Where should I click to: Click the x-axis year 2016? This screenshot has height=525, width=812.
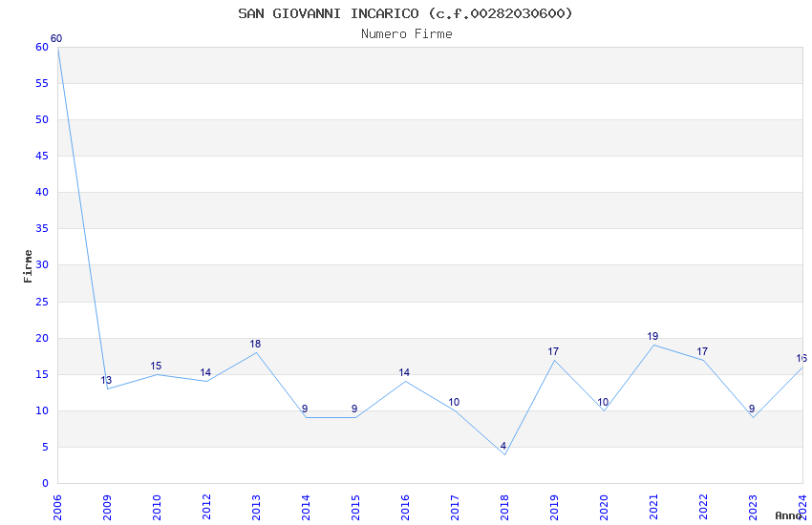(405, 508)
